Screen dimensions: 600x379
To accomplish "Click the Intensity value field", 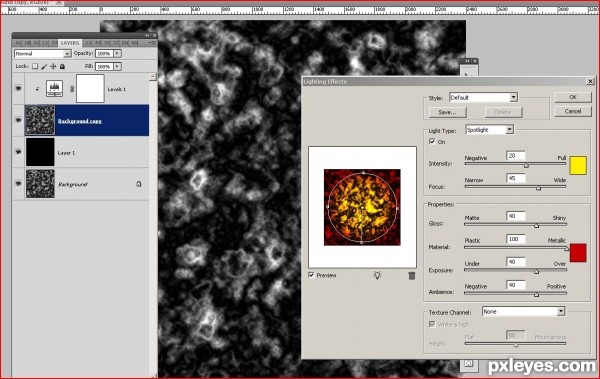I will coord(515,156).
